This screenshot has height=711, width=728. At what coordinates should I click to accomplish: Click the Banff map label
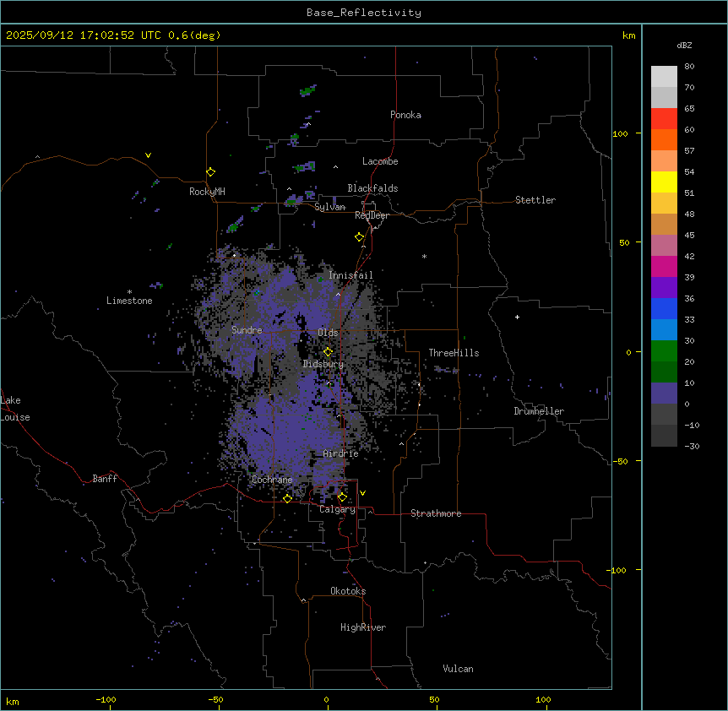105,479
